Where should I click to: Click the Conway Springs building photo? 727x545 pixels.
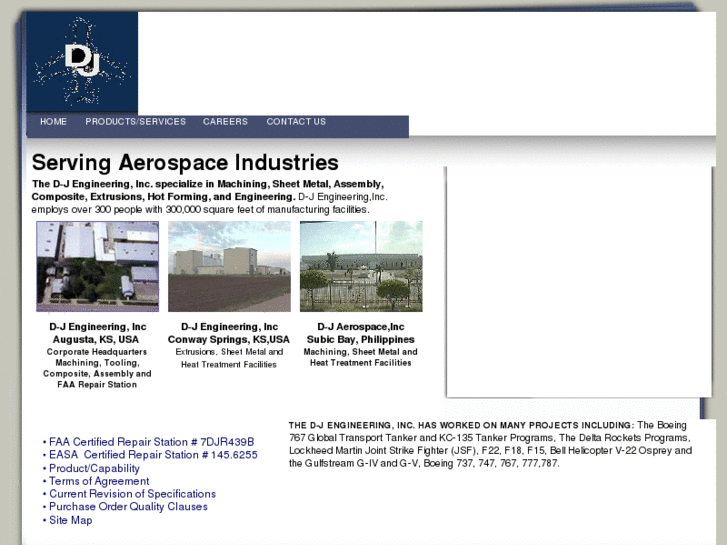point(230,266)
